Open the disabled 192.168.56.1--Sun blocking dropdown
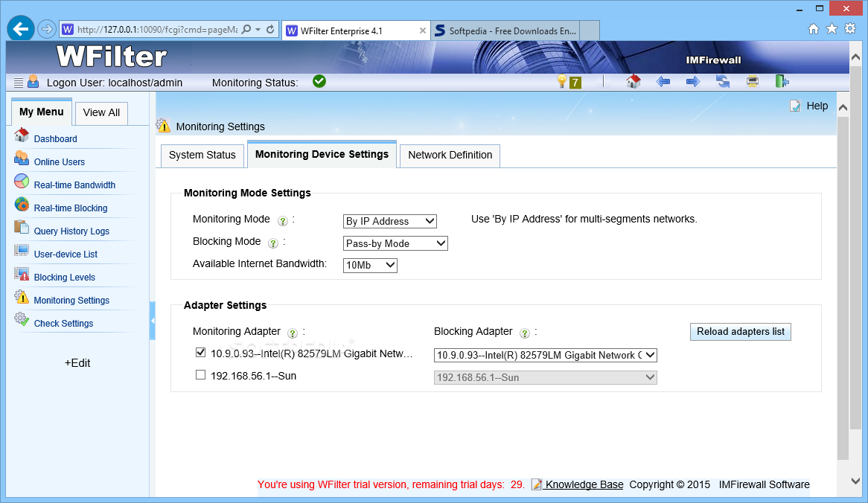This screenshot has width=868, height=503. (x=545, y=377)
